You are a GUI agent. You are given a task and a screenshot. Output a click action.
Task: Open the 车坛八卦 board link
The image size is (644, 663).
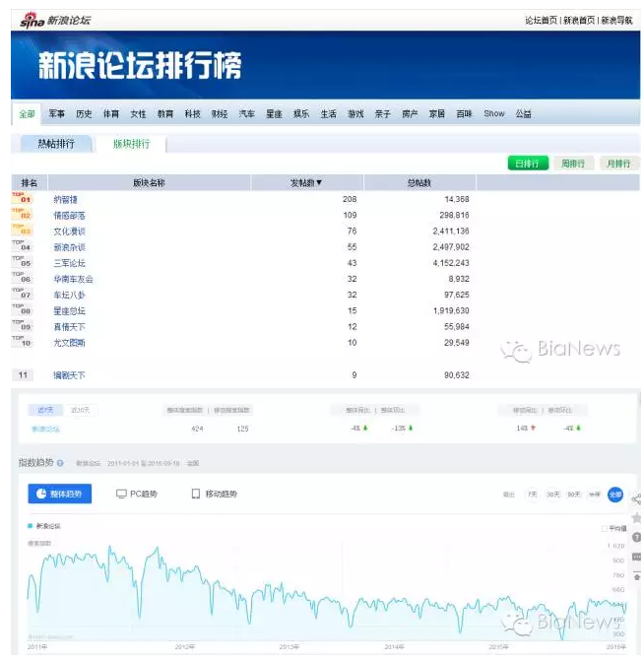(x=69, y=296)
